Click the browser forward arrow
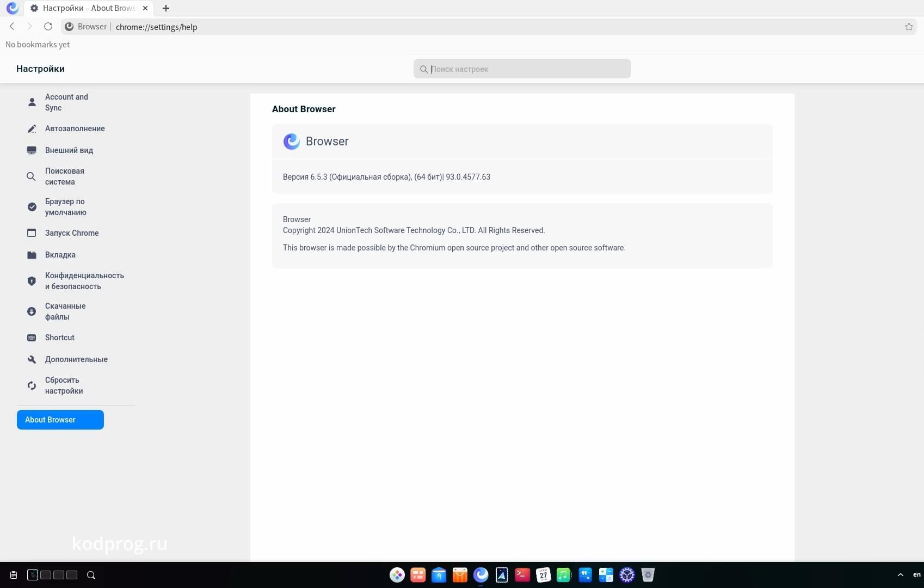924x588 pixels. (29, 27)
